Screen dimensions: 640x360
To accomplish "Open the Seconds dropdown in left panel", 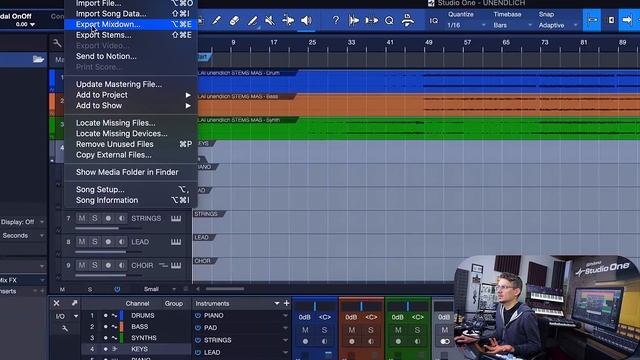I will point(22,236).
